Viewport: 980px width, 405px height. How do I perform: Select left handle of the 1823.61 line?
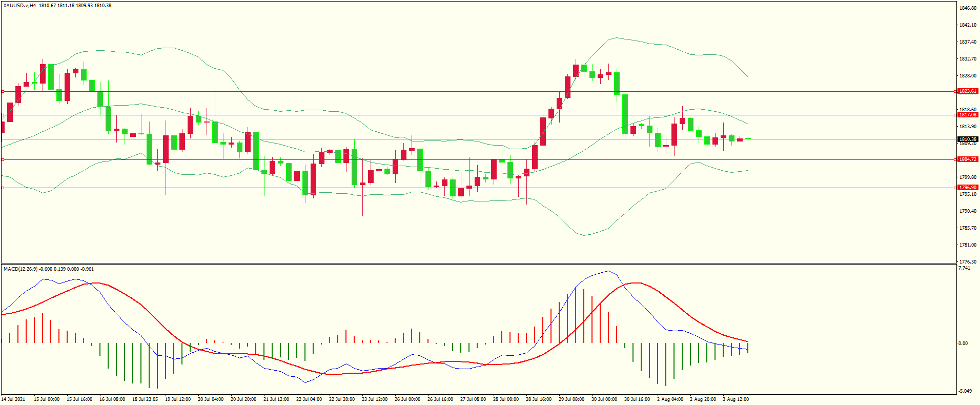coord(3,92)
